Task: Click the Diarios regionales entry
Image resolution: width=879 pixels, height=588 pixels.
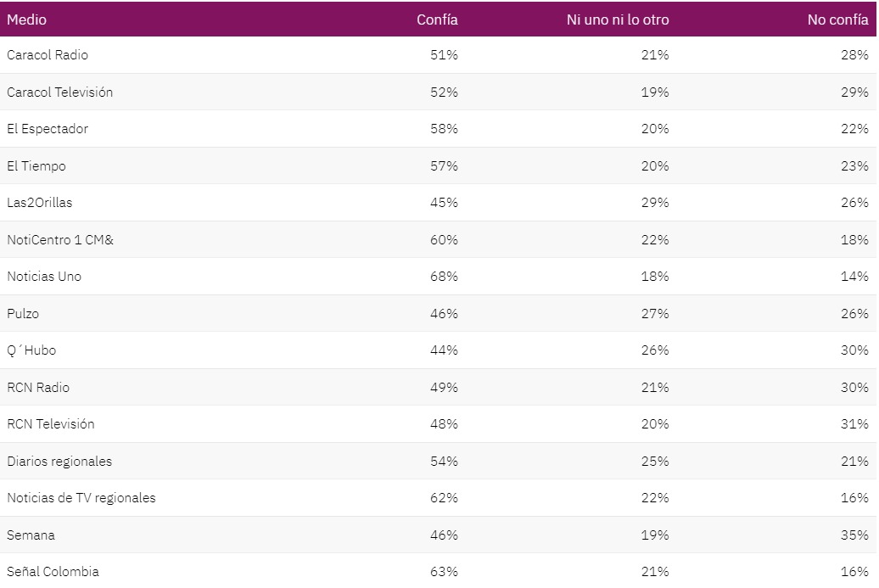Action: 59,462
